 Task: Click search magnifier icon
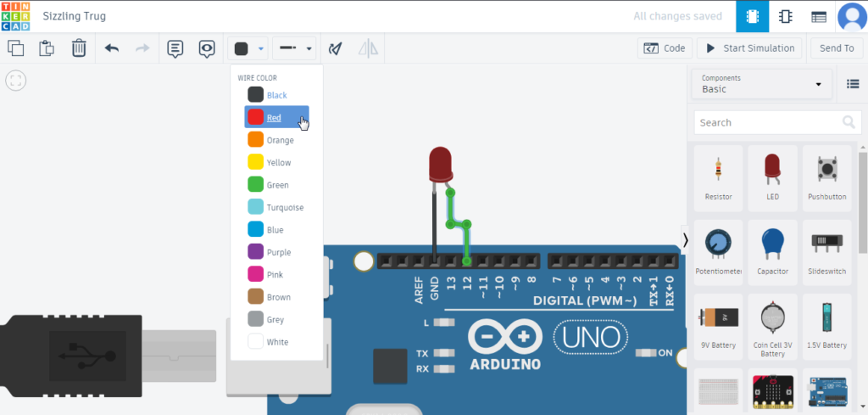point(849,122)
